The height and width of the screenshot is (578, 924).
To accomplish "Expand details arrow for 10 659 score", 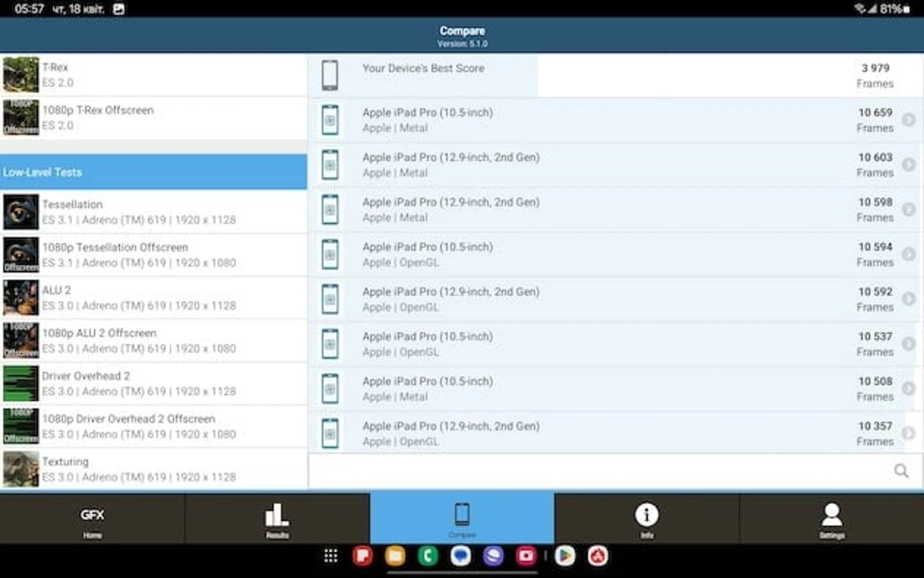I will [908, 119].
